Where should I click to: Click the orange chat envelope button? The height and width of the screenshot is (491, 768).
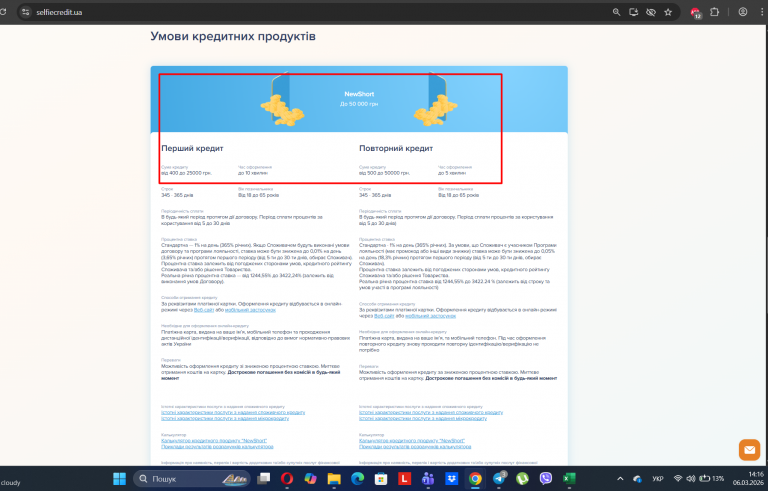749,450
